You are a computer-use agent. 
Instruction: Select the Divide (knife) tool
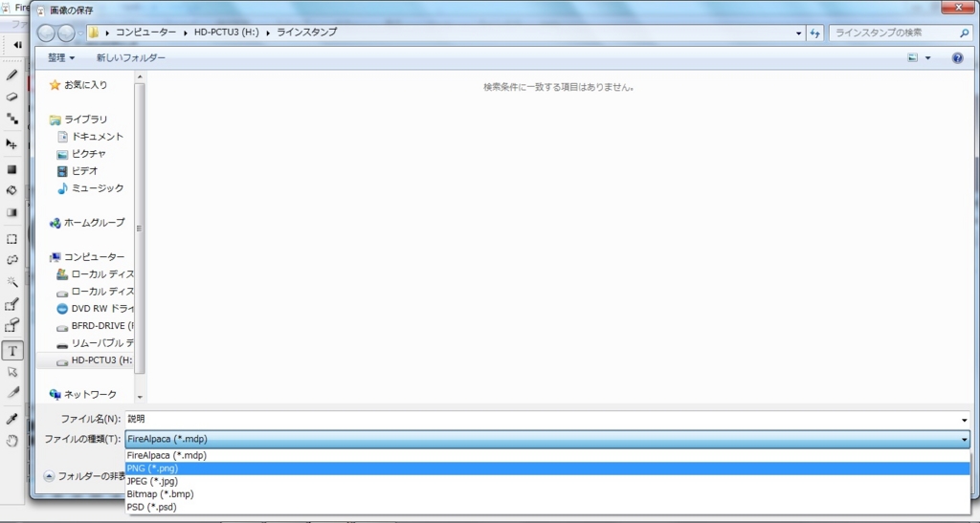pyautogui.click(x=11, y=393)
